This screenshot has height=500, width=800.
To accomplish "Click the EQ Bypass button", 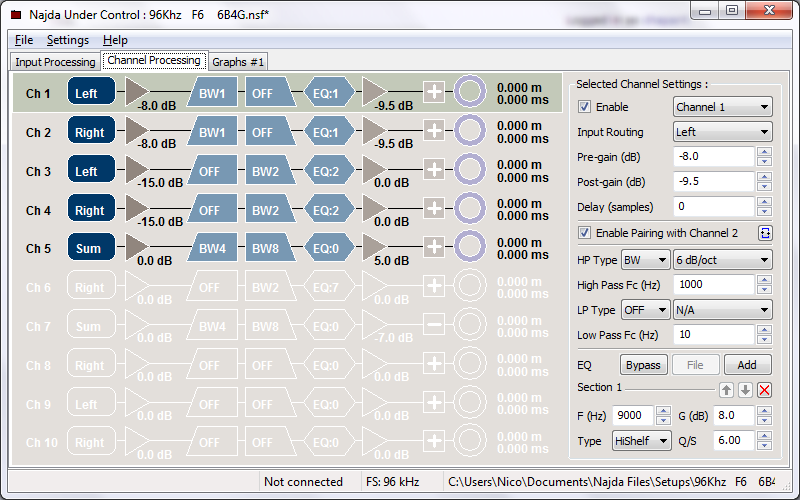I will 643,365.
